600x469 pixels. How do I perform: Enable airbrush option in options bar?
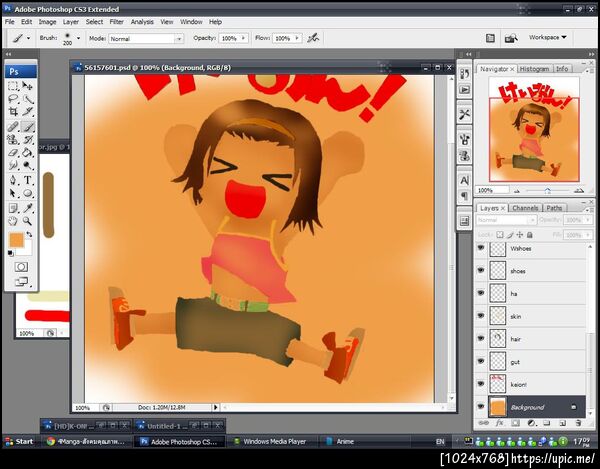313,38
